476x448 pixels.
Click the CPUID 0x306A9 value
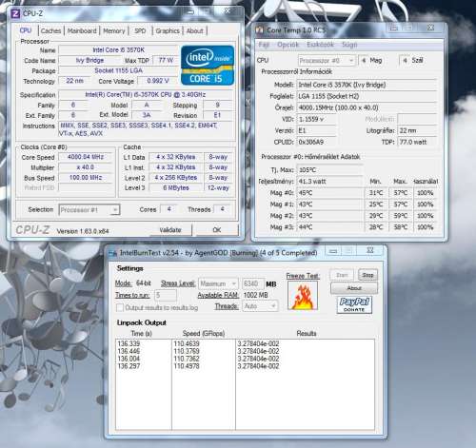316,142
